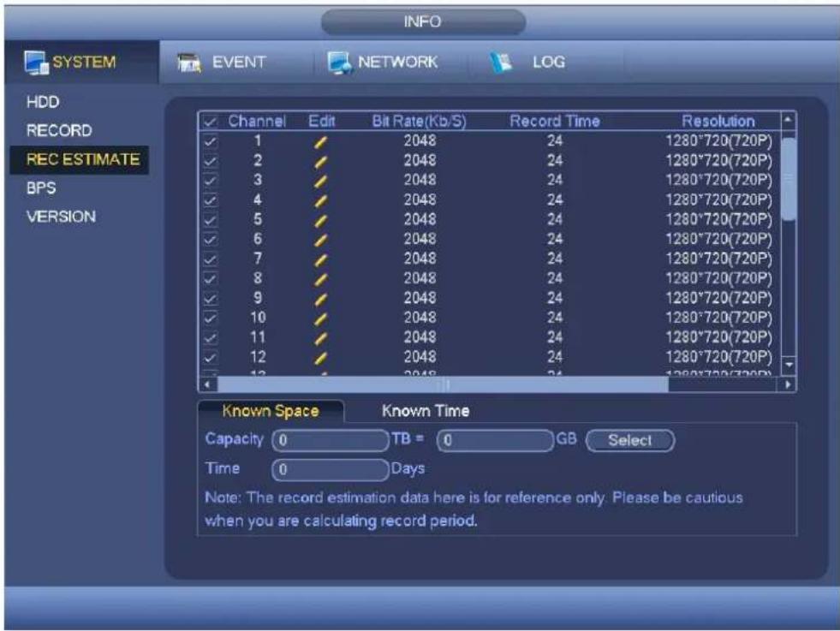
Task: Click the scroll right arrow below table
Action: (787, 384)
